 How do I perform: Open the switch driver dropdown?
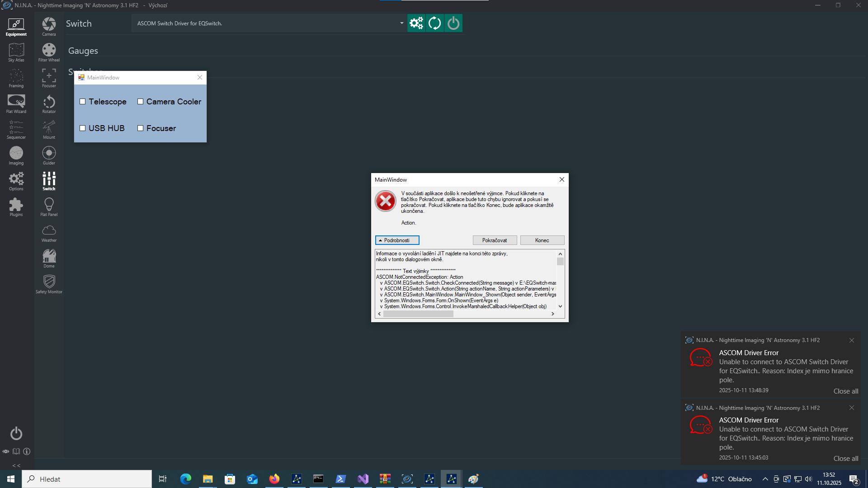(401, 23)
